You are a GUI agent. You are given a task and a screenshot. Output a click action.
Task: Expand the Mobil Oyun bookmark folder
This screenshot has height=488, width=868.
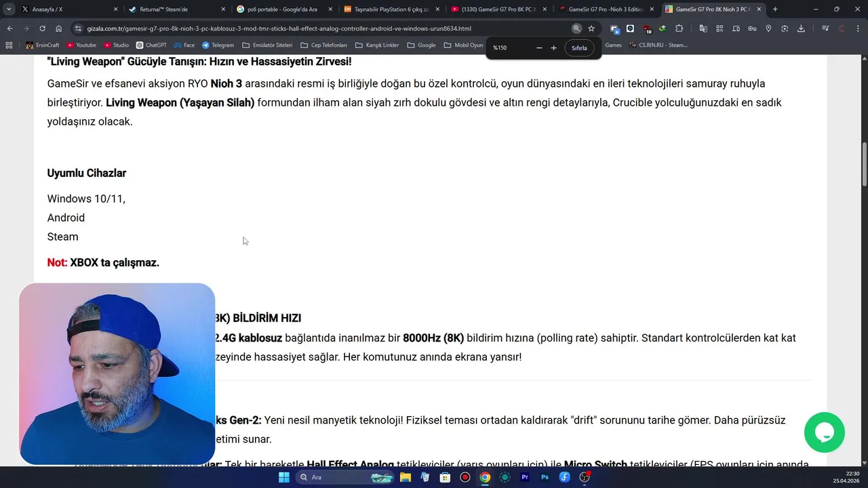pos(464,45)
